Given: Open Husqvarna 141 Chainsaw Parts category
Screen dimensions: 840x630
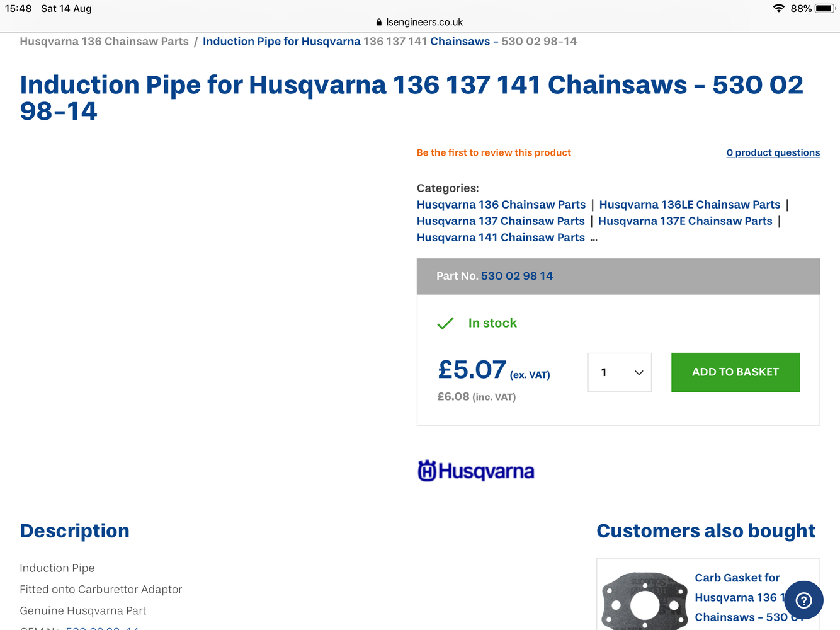Looking at the screenshot, I should [x=501, y=238].
